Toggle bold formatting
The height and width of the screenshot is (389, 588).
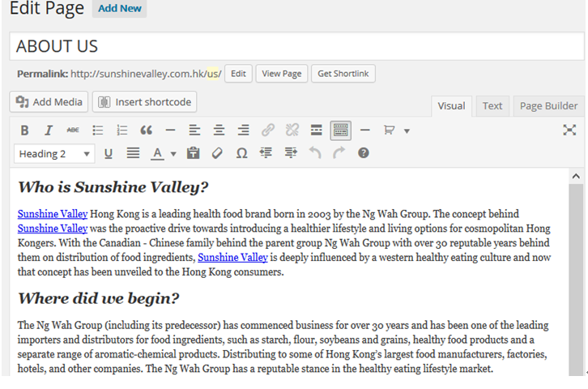coord(24,130)
